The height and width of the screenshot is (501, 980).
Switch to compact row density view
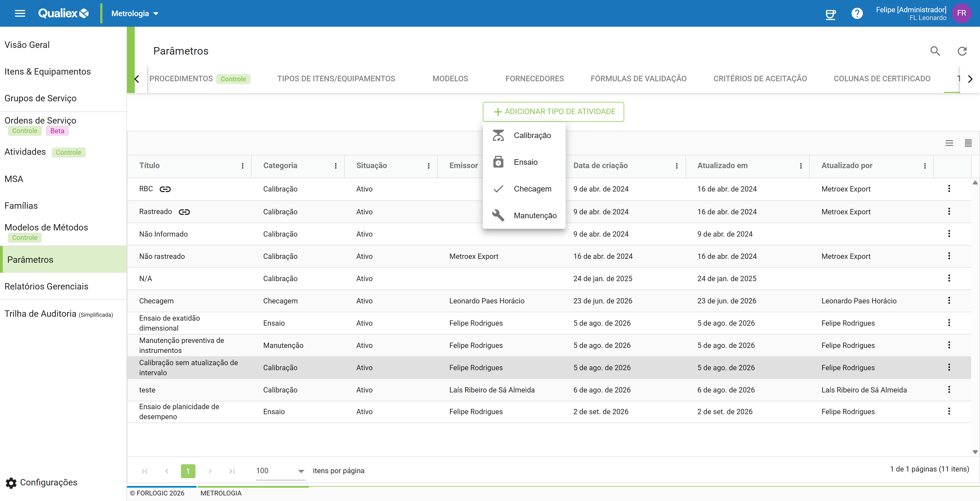click(949, 143)
